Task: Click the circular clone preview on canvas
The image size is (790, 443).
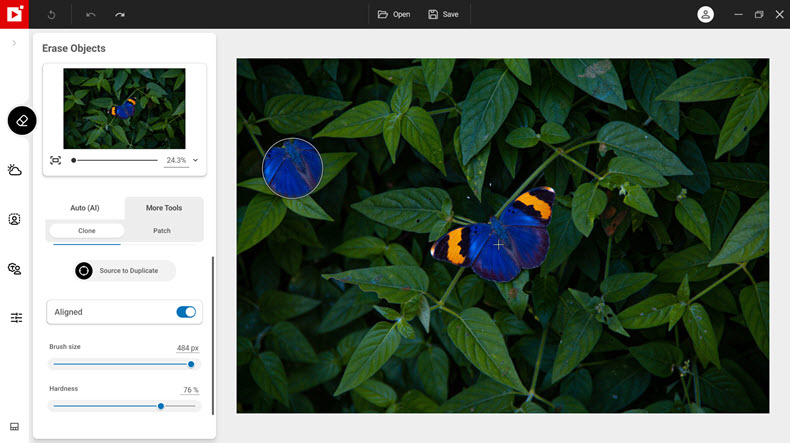Action: point(292,168)
